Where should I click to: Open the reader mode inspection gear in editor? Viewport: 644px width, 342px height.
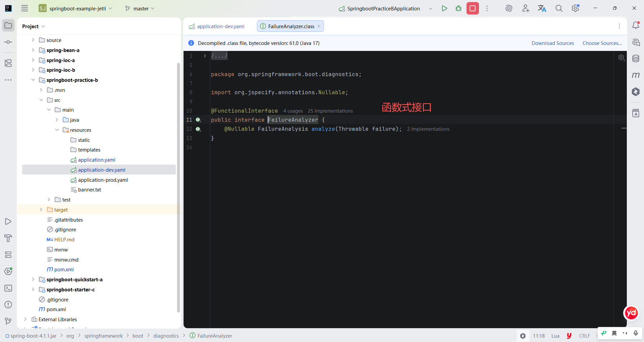coord(621,58)
